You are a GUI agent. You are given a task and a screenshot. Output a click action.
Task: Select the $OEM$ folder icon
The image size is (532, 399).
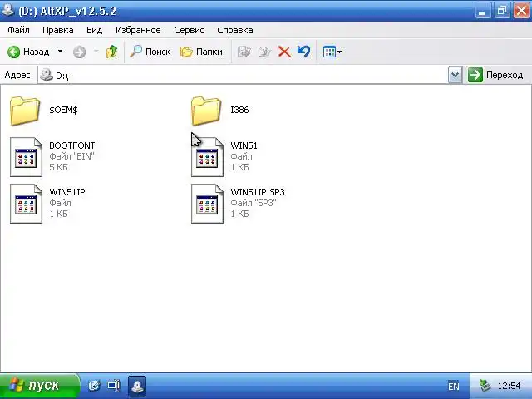[25, 111]
